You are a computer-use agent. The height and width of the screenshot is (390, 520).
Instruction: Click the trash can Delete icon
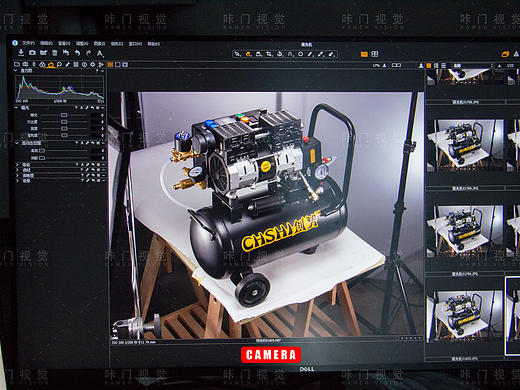click(54, 53)
